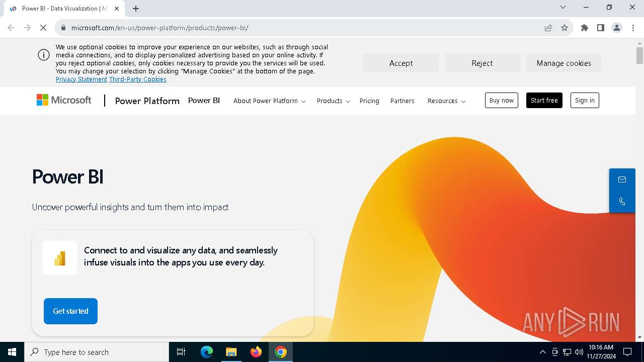Open the notification center icon

(x=627, y=352)
